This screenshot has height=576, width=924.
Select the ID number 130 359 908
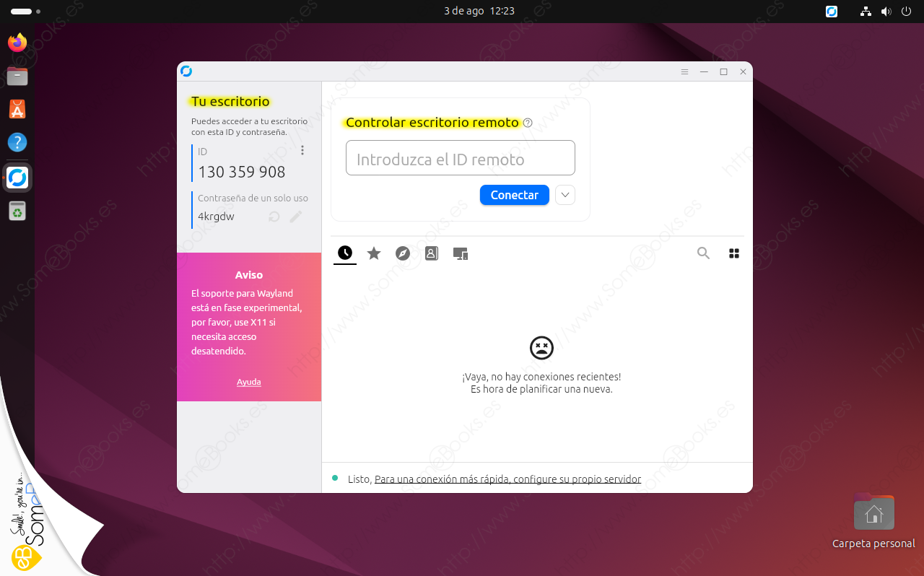[242, 172]
